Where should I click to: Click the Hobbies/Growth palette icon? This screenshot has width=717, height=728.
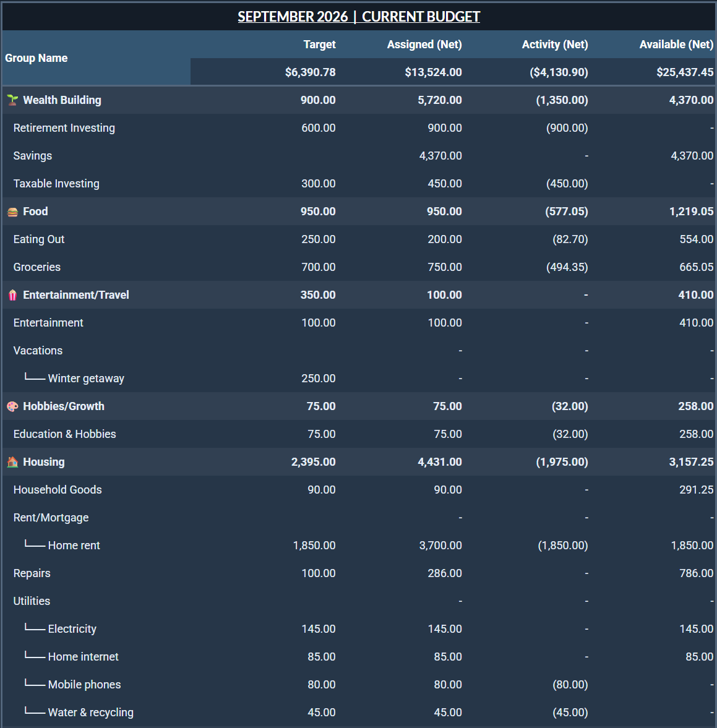point(12,406)
